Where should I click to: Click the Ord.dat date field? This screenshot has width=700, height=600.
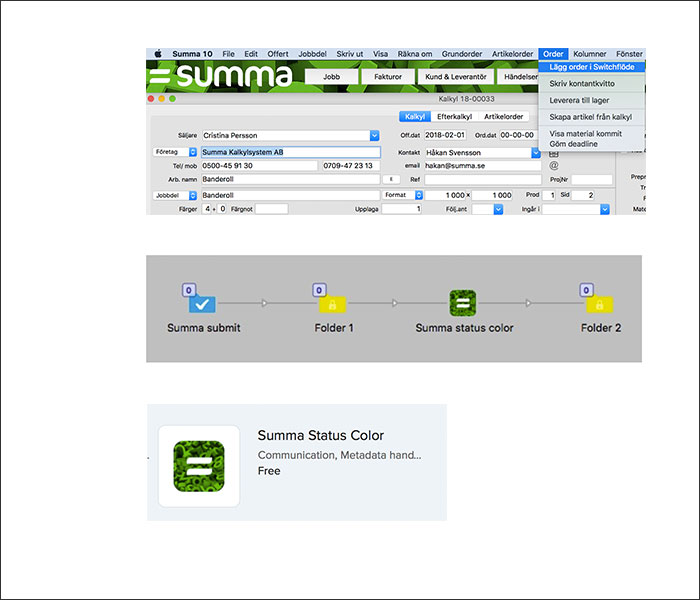tap(517, 135)
